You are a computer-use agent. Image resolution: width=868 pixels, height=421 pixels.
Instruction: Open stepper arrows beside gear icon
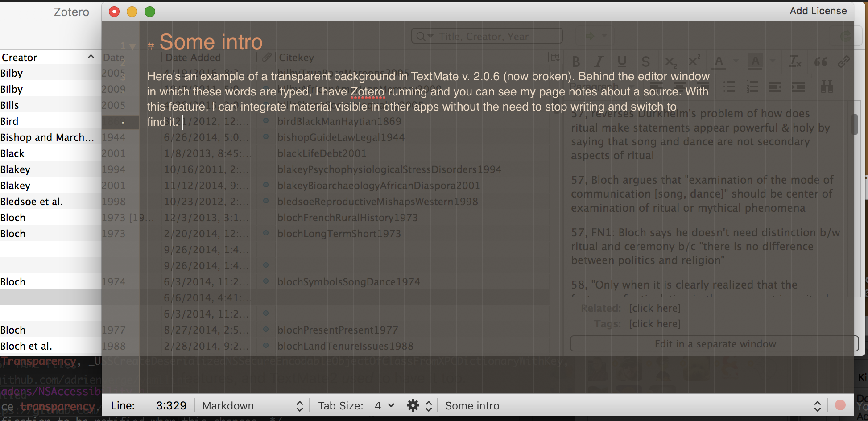pyautogui.click(x=429, y=406)
